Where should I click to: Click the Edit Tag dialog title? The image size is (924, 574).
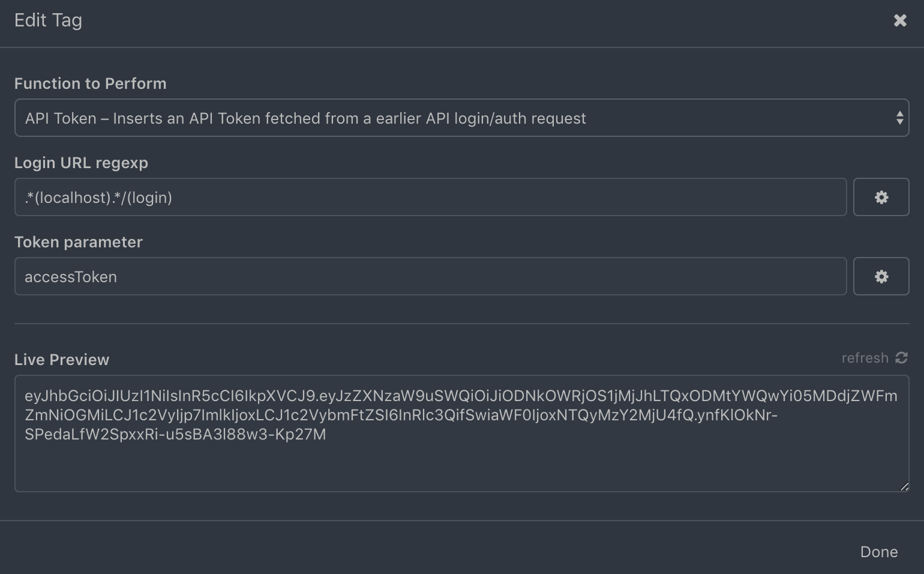[48, 20]
